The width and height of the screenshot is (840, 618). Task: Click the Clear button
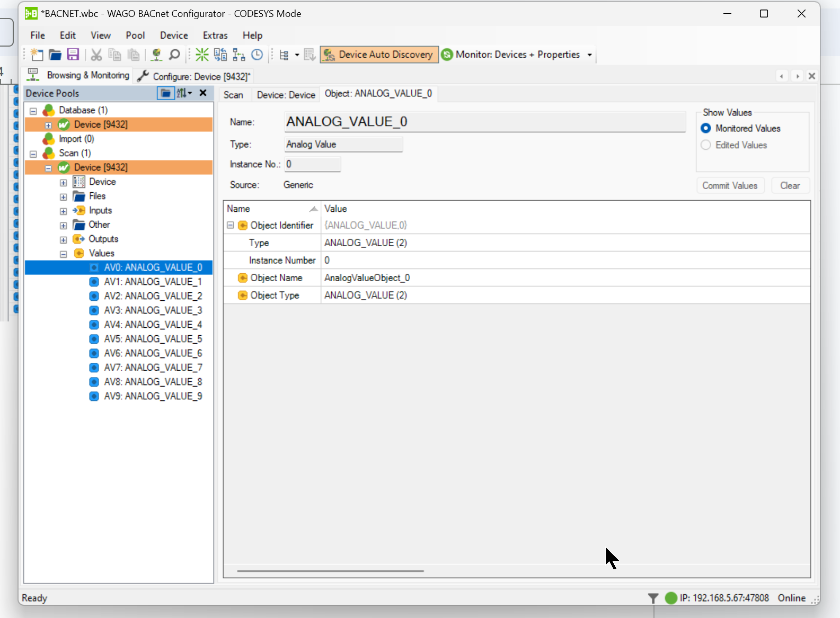pyautogui.click(x=790, y=185)
